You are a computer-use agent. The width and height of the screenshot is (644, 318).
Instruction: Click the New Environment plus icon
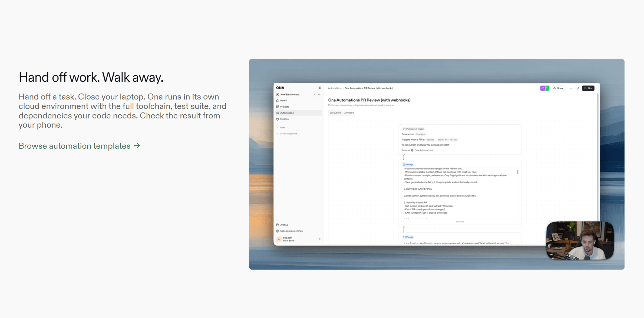pyautogui.click(x=278, y=95)
